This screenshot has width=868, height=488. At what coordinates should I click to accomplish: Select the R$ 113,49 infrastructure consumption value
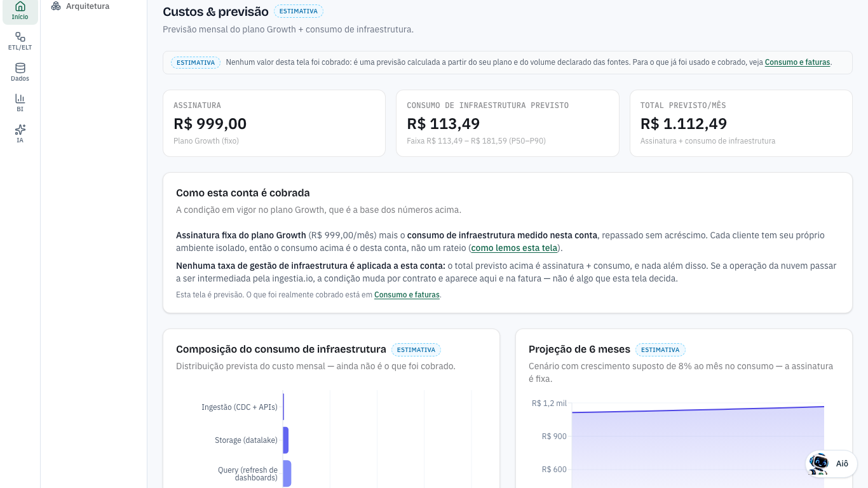pos(444,124)
